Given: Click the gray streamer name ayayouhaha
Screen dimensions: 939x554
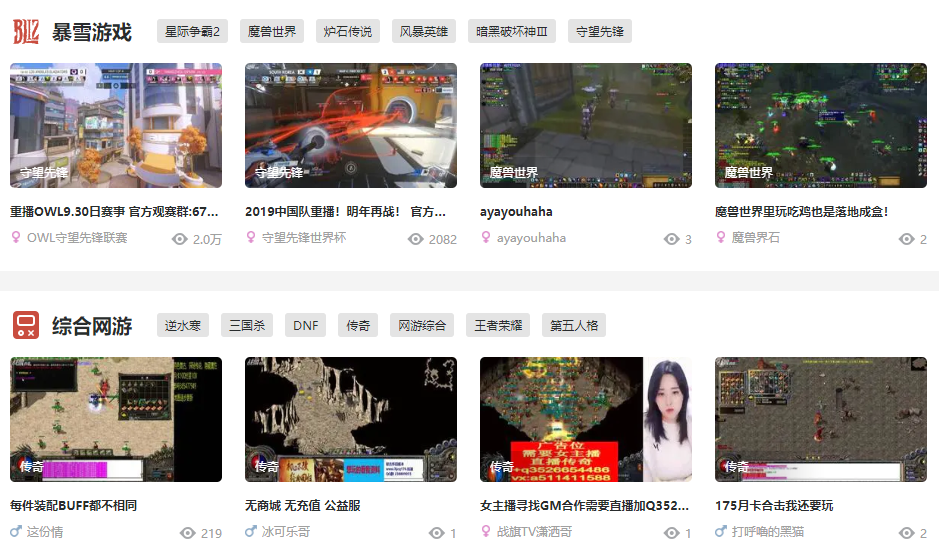Looking at the screenshot, I should pos(531,238).
